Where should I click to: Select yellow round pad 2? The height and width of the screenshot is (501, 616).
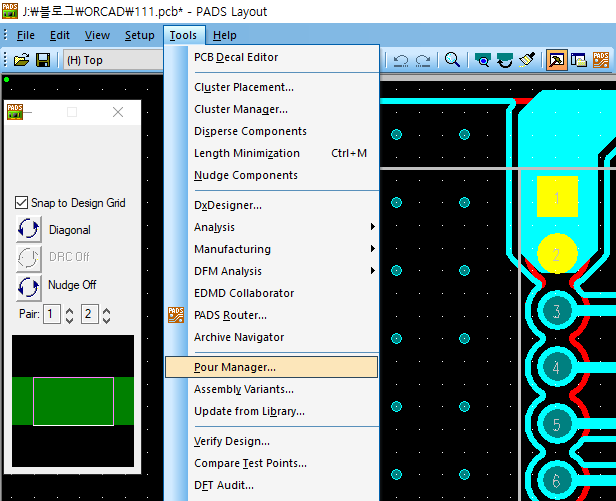pos(557,254)
